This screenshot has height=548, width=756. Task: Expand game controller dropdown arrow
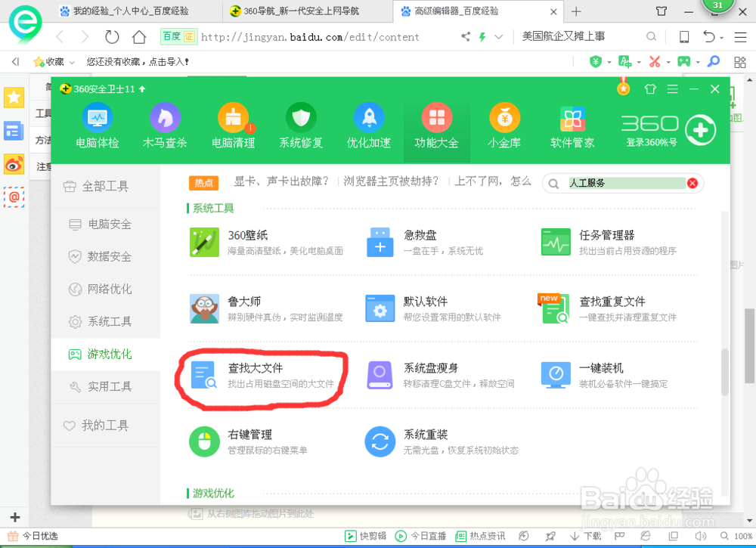tap(698, 62)
